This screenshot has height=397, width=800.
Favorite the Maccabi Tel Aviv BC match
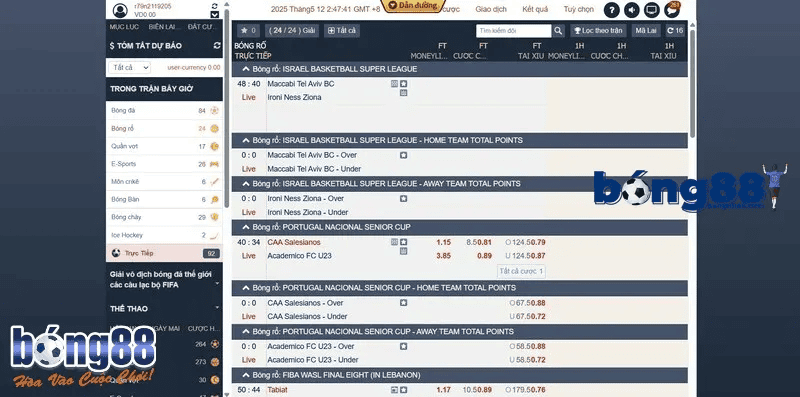tap(404, 84)
